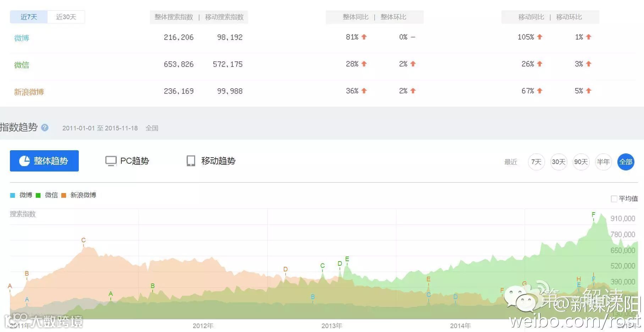Select the 整体趋势 trend tab

(44, 161)
